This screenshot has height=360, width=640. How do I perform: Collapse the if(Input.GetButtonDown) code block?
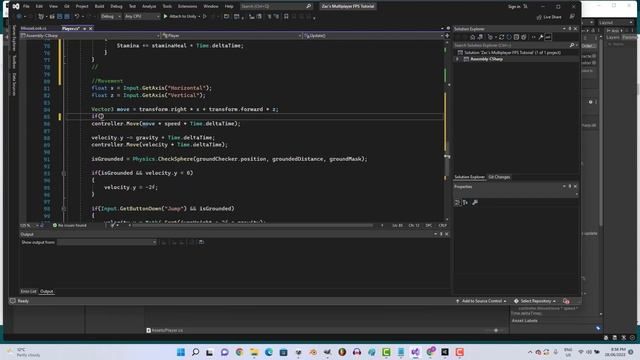(64, 209)
